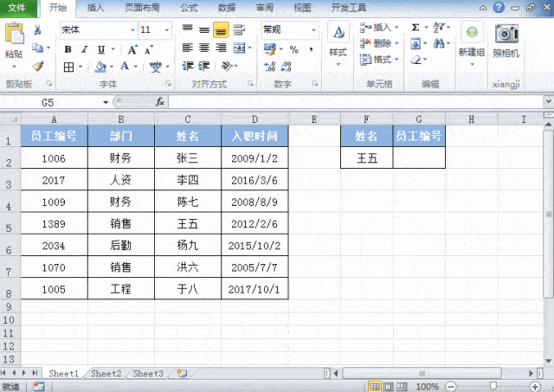Click the 照相机 camera tool

pos(506,41)
